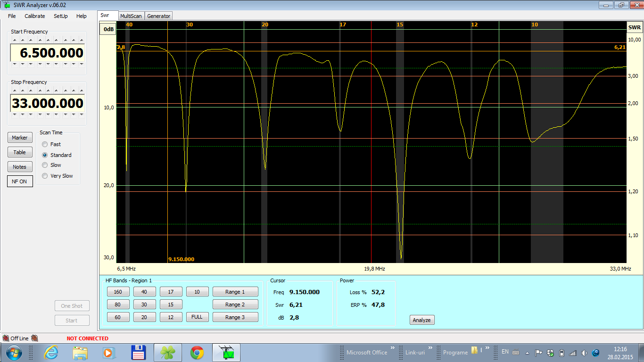The height and width of the screenshot is (362, 644).
Task: Open the taskbar clock showing 12:16
Action: tap(620, 353)
